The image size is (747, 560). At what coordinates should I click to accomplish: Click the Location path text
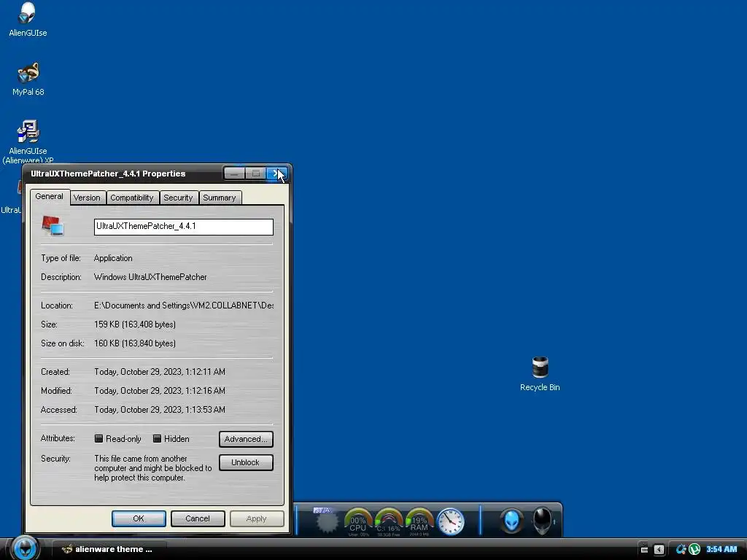[x=184, y=306]
